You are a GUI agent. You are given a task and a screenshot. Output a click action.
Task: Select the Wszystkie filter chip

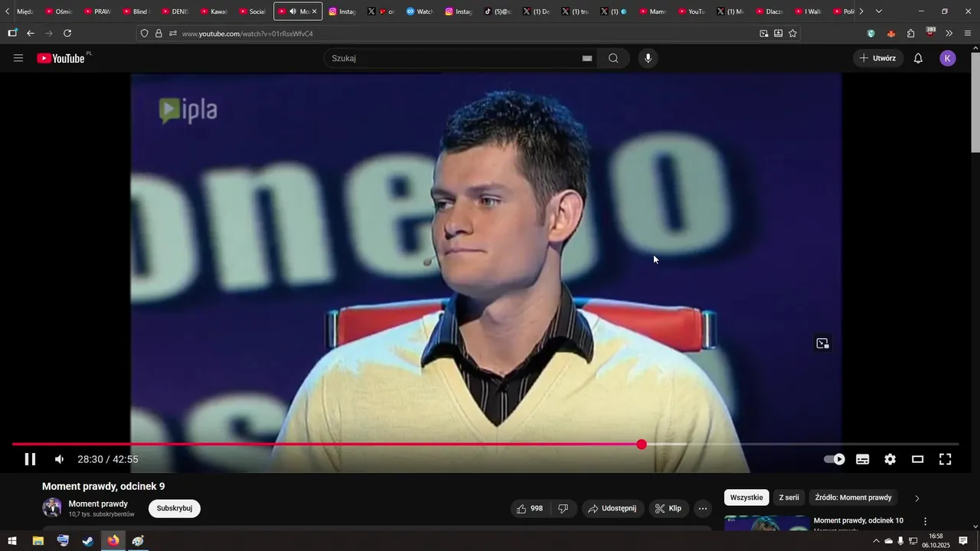point(746,497)
